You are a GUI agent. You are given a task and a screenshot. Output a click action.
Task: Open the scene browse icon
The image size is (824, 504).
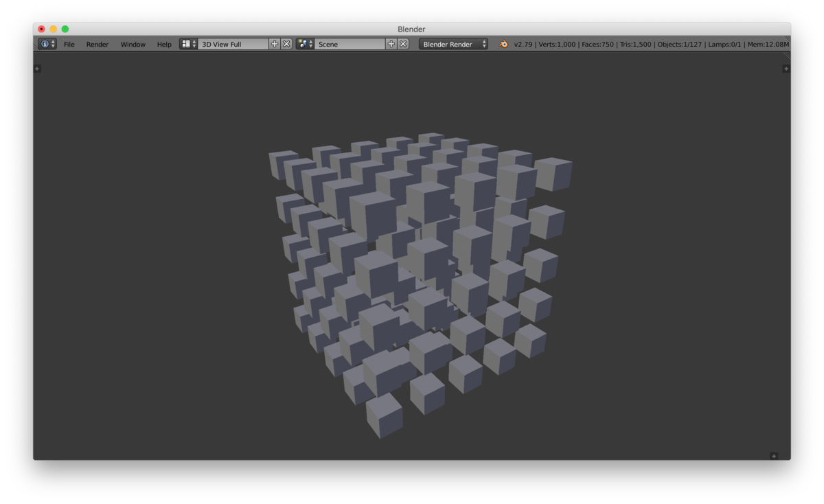pos(305,44)
